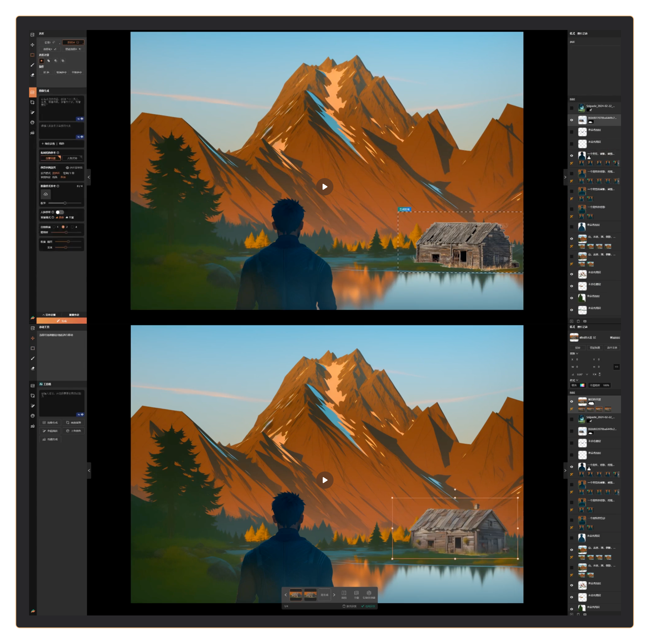The height and width of the screenshot is (644, 650).
Task: Click rename icon beside 破旧的木屋 title
Action: tap(595, 337)
